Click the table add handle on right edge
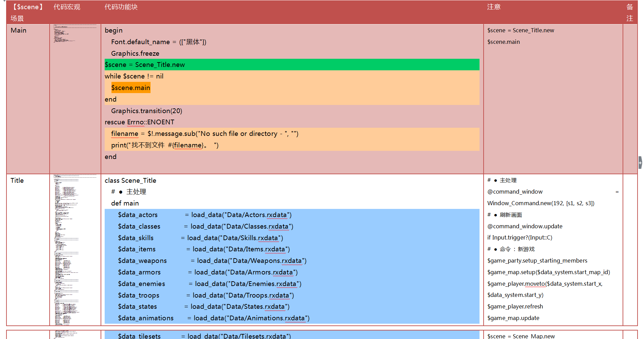Image resolution: width=644 pixels, height=339 pixels. (640, 162)
